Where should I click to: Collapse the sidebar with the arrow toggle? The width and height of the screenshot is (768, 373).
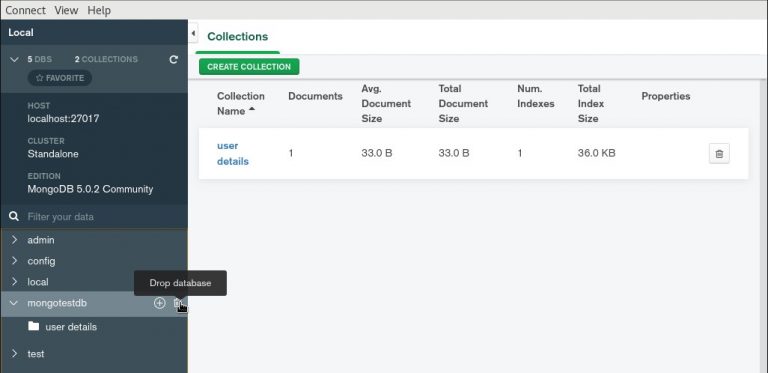pos(193,33)
